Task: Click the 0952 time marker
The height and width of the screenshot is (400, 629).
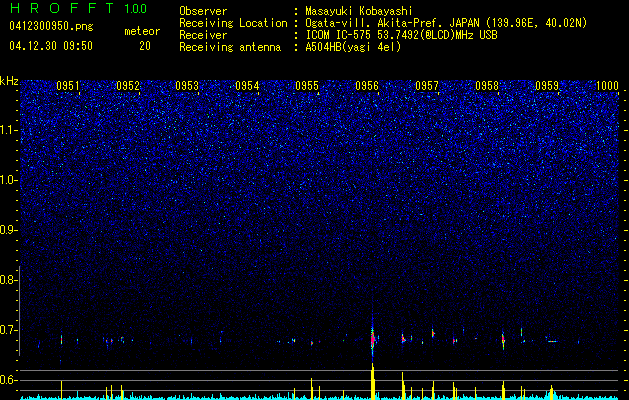Action: [128, 86]
